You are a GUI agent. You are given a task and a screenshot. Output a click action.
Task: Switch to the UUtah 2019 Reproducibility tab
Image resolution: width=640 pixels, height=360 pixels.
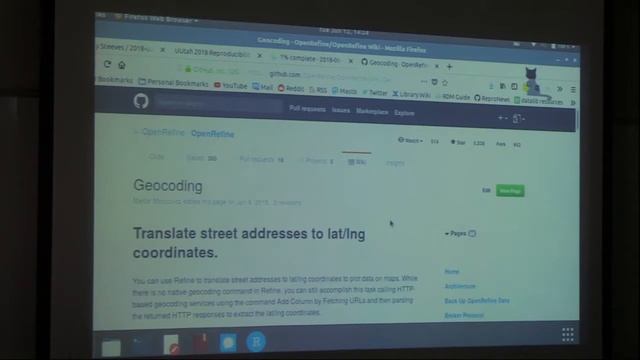pos(211,53)
